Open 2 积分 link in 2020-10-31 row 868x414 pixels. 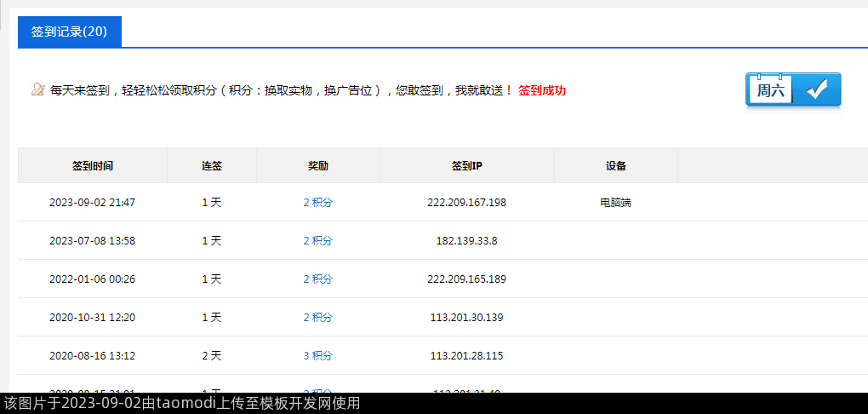tap(318, 318)
